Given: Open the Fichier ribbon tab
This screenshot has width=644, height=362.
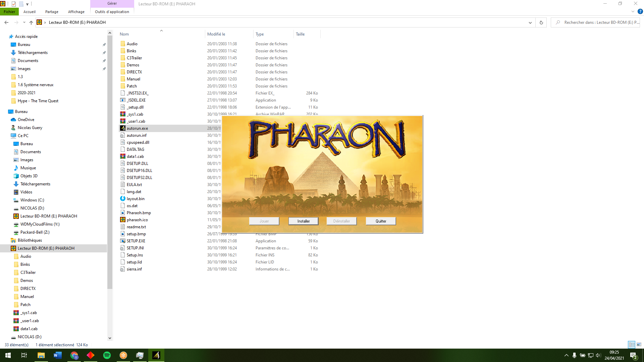Looking at the screenshot, I should coord(9,12).
